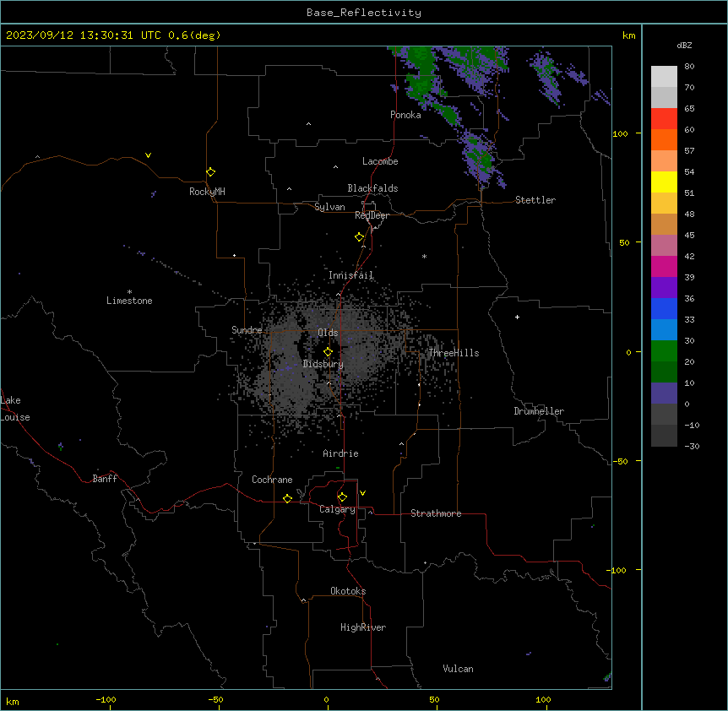Select the purple 39–36 dBZ legend swatch
This screenshot has width=728, height=711.
(x=664, y=288)
